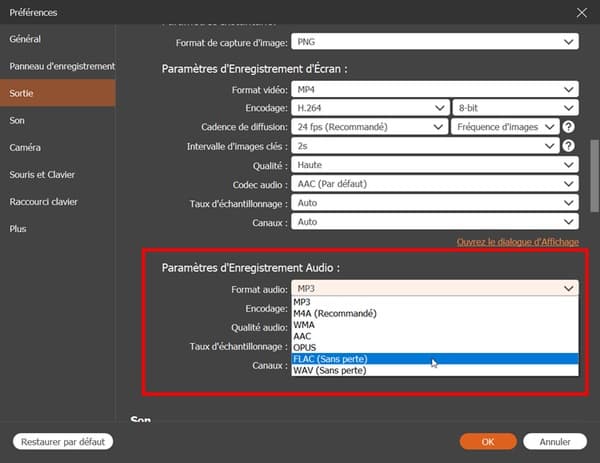Select OPUS audio format option
The width and height of the screenshot is (600, 463).
pyautogui.click(x=435, y=347)
